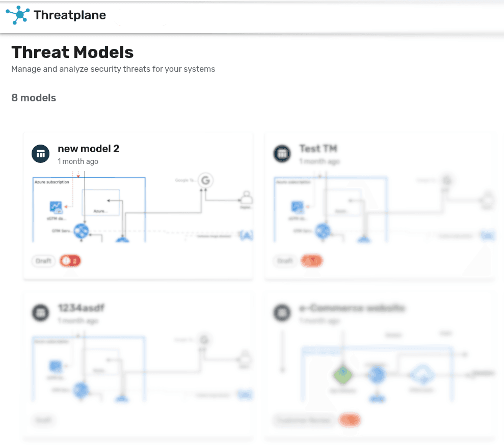This screenshot has width=504, height=445.
Task: Click the Google G icon in new model 2 preview
Action: (x=205, y=180)
